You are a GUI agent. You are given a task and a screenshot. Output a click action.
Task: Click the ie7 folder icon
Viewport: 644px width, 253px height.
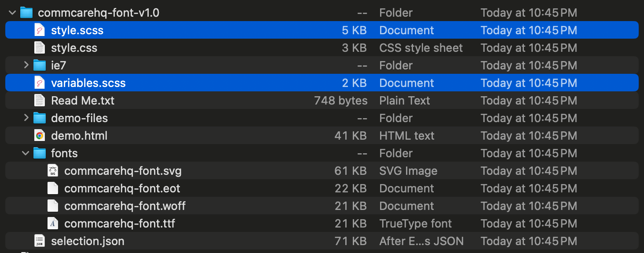pyautogui.click(x=40, y=65)
